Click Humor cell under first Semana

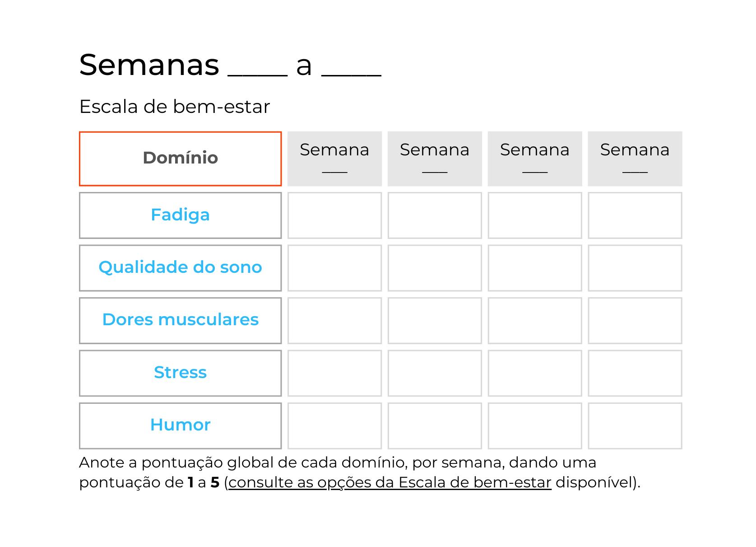tap(334, 425)
